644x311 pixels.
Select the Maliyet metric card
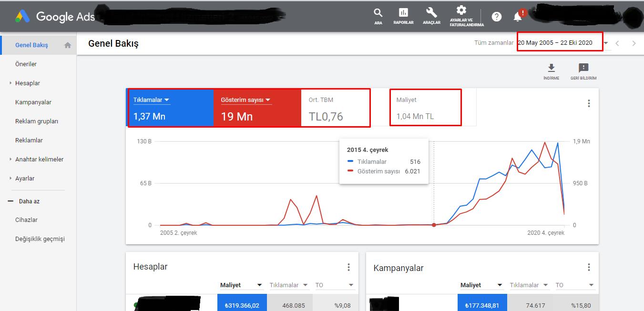pos(425,108)
